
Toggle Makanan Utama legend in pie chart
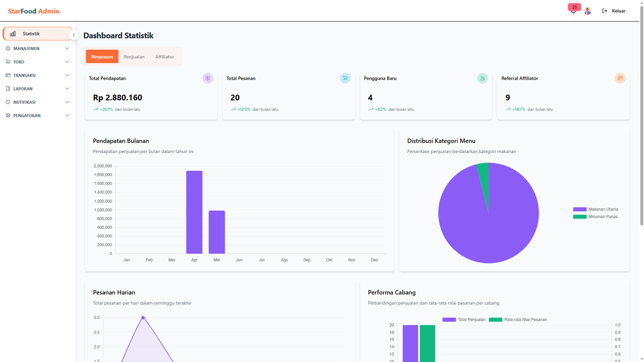coord(595,209)
